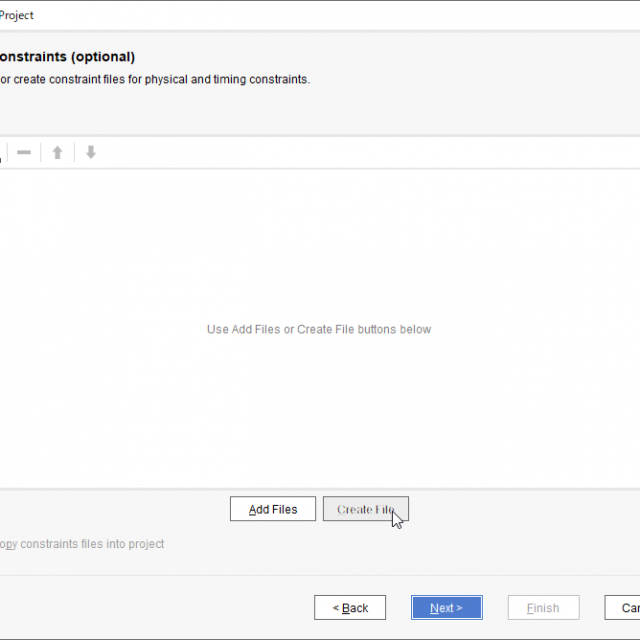This screenshot has width=640, height=640.
Task: Click the constraint files description text
Action: coord(155,80)
